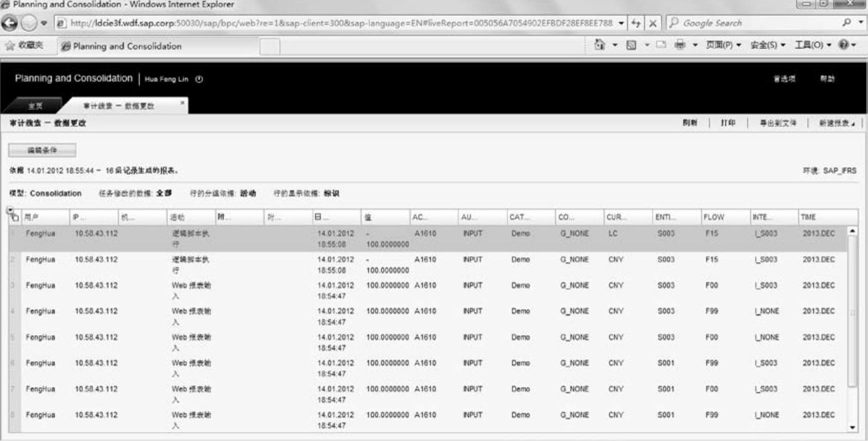This screenshot has width=868, height=441.
Task: Click the 活动 Activity column header
Action: coord(191,217)
